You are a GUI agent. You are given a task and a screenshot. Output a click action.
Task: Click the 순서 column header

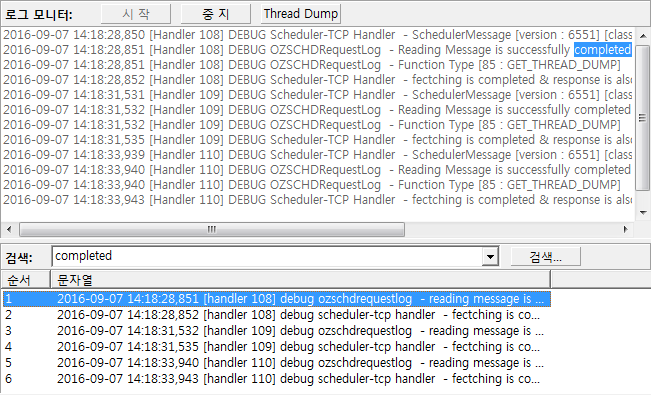click(x=26, y=280)
